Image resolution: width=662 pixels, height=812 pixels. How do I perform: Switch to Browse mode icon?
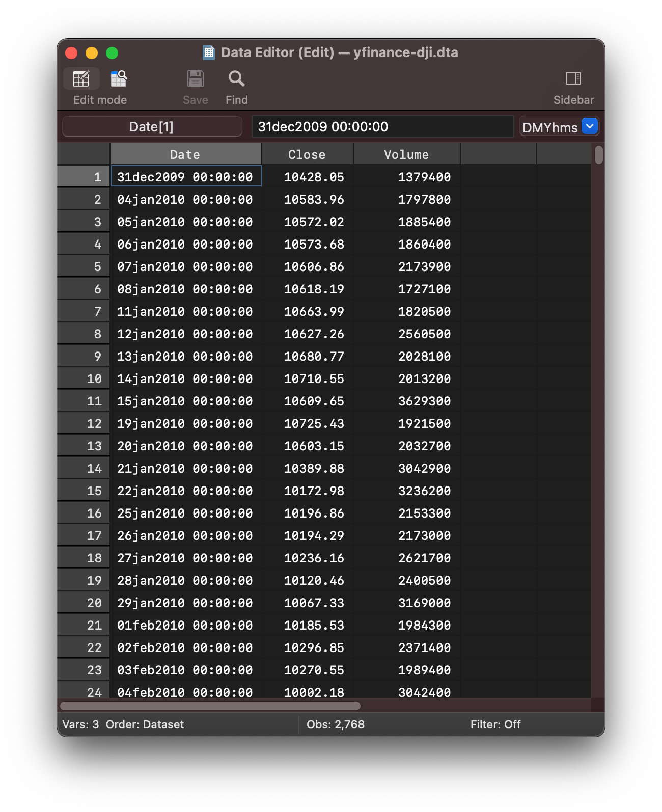click(x=119, y=79)
